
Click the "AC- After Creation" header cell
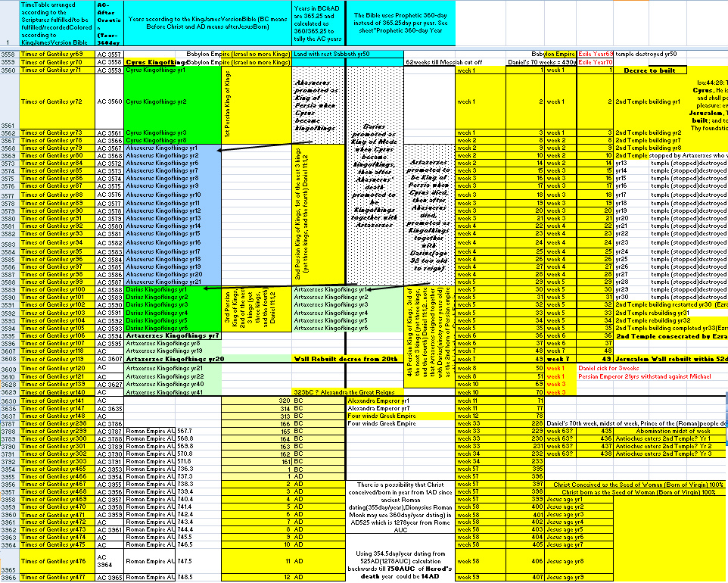coord(109,23)
